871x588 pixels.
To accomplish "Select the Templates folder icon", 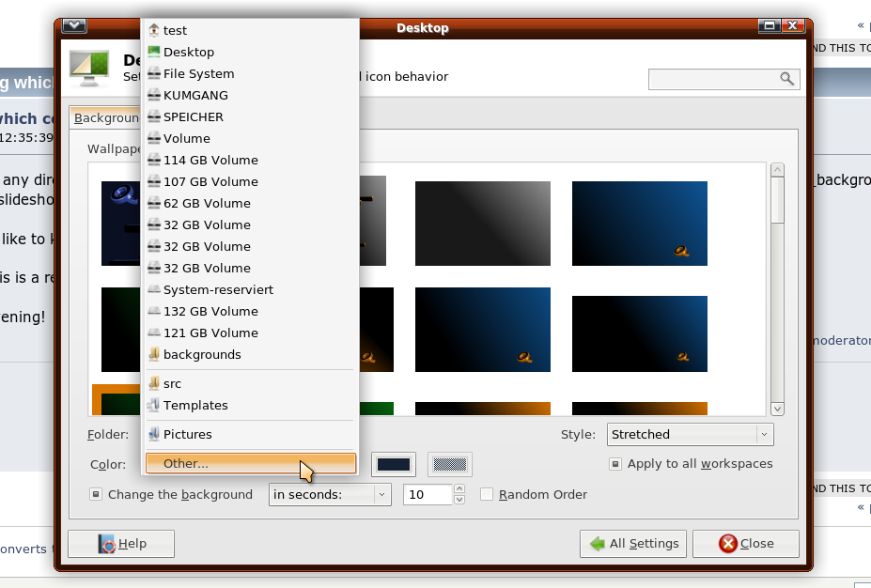I will click(154, 405).
